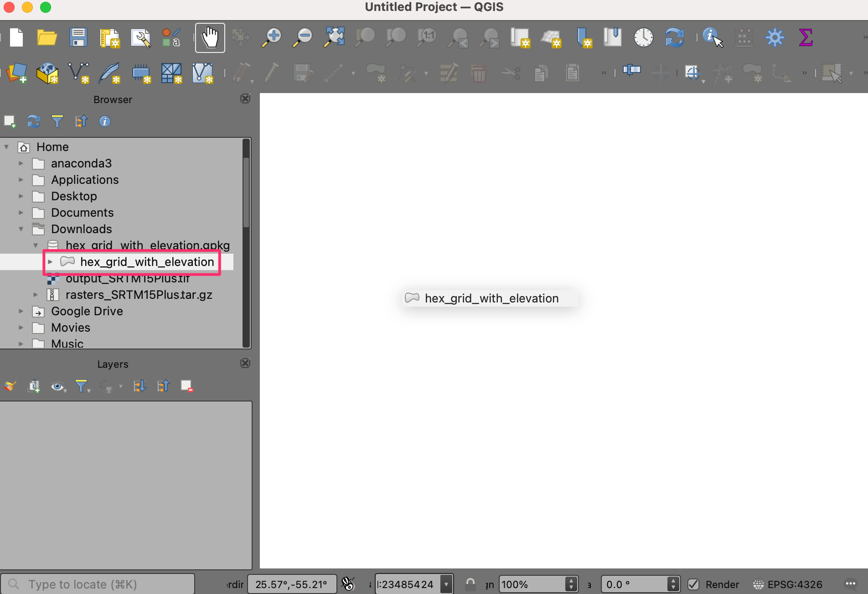Viewport: 868px width, 594px height.
Task: Select the Pan Map hand tool
Action: tap(210, 37)
